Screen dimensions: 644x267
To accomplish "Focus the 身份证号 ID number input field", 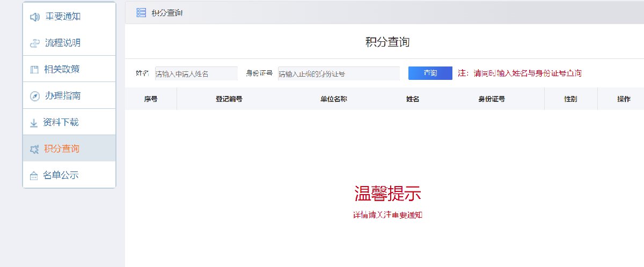I will (338, 73).
